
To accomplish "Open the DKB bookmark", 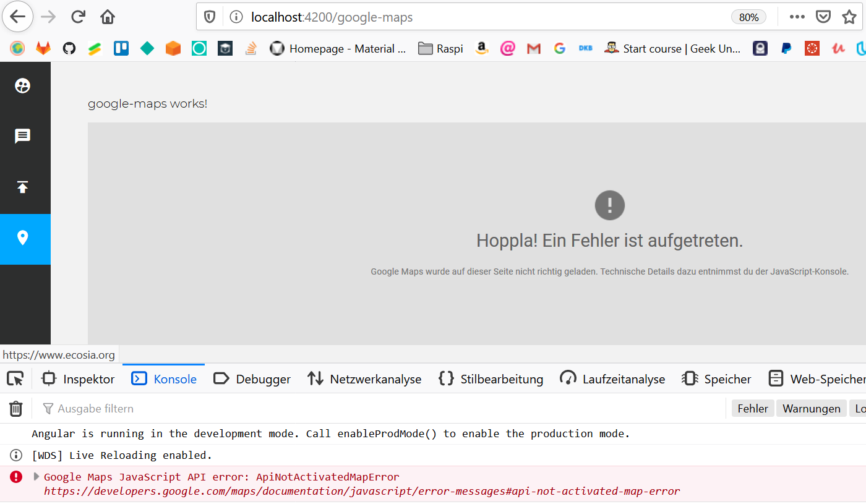I will (x=586, y=48).
